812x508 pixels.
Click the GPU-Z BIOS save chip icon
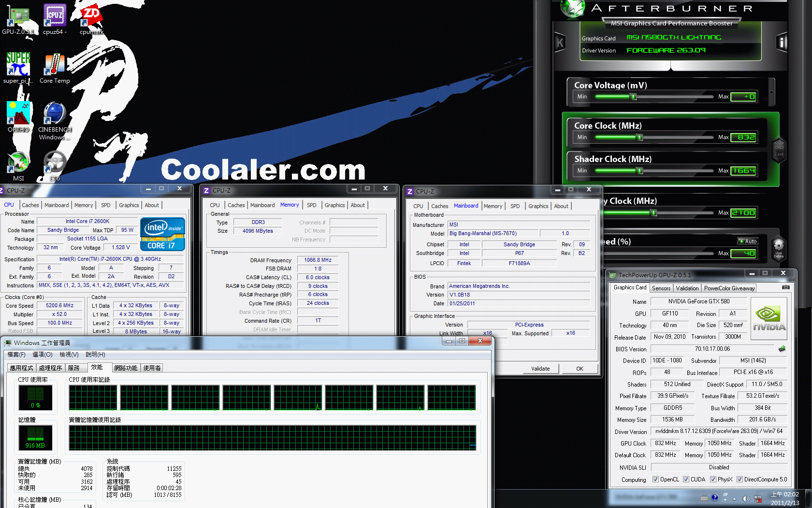[x=782, y=349]
